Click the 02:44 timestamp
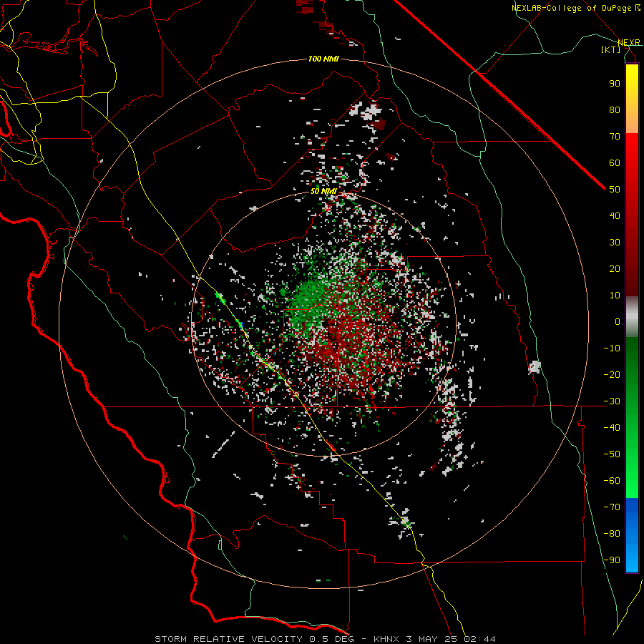The image size is (644, 644). point(479,639)
